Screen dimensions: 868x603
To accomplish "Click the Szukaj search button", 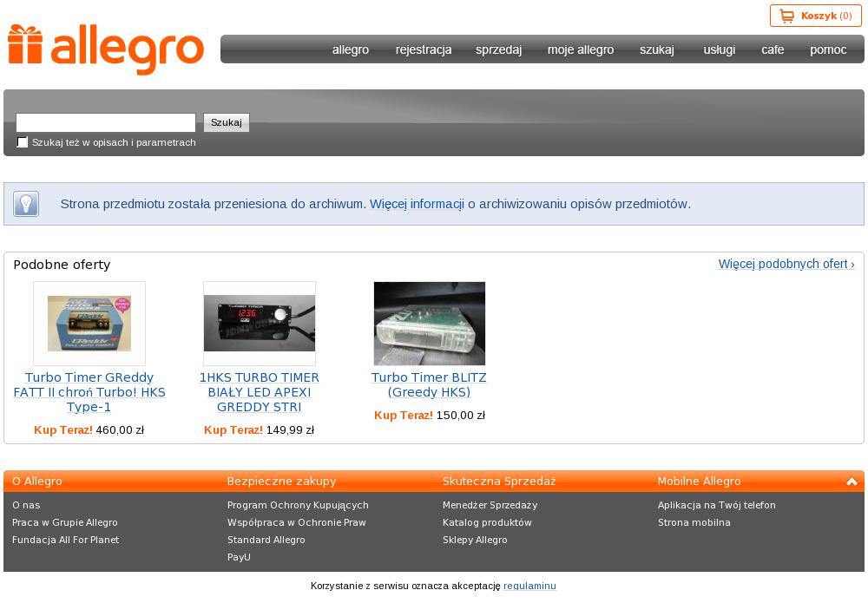I will point(227,122).
